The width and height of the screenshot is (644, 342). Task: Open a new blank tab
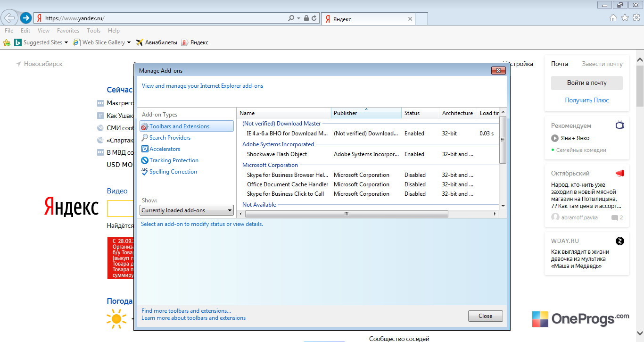coord(422,19)
